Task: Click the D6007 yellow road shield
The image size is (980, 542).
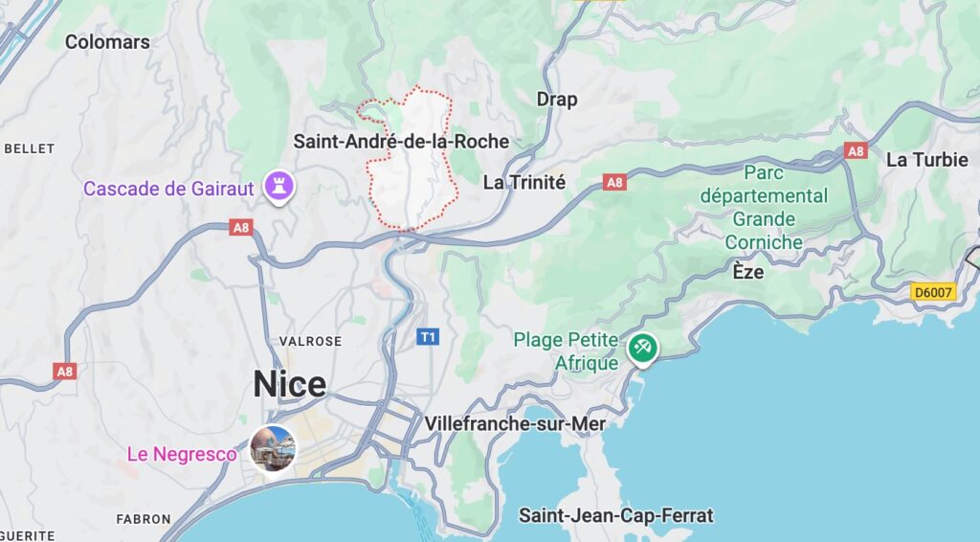Action: click(933, 292)
